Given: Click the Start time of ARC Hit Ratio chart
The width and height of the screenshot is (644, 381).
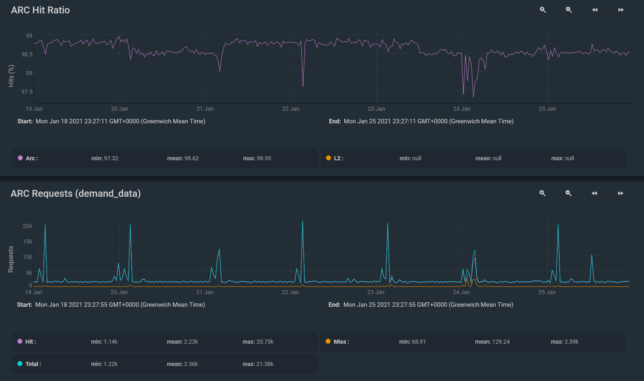Looking at the screenshot, I should (x=111, y=121).
